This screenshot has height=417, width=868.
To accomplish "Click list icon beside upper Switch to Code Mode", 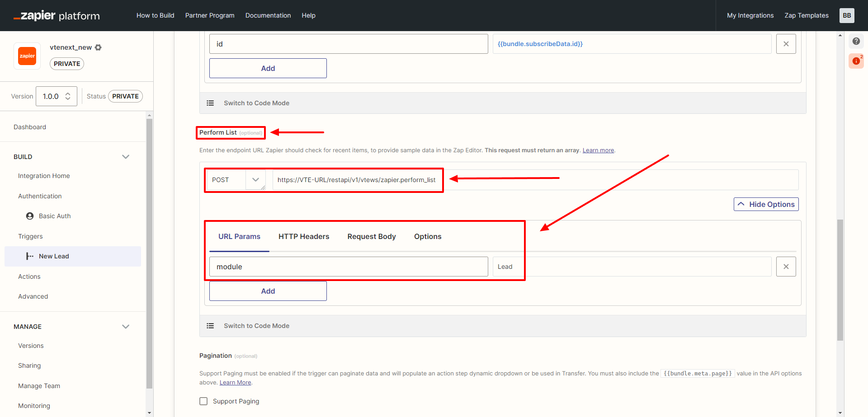I will pos(210,103).
